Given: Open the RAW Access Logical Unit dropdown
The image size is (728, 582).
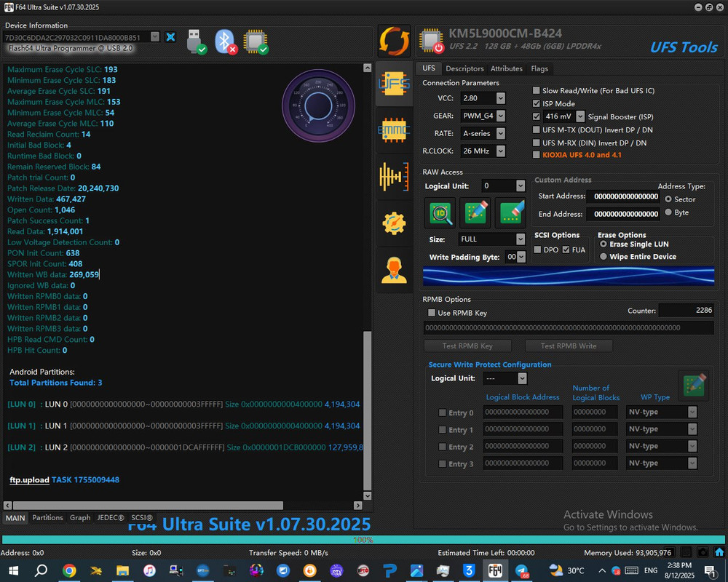Looking at the screenshot, I should (520, 186).
